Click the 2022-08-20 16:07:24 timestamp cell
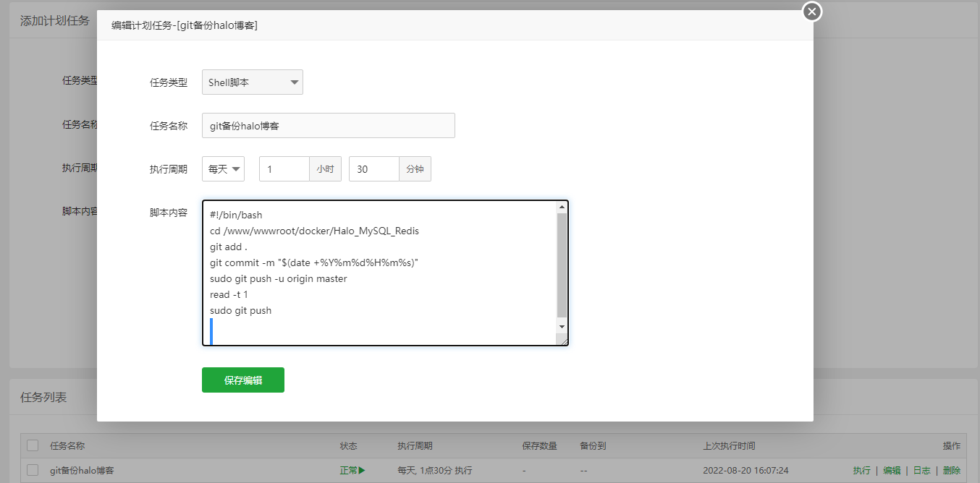980x483 pixels. [x=745, y=470]
